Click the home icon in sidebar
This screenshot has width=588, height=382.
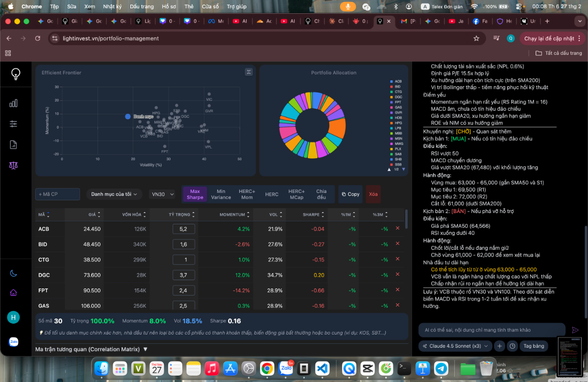(13, 292)
